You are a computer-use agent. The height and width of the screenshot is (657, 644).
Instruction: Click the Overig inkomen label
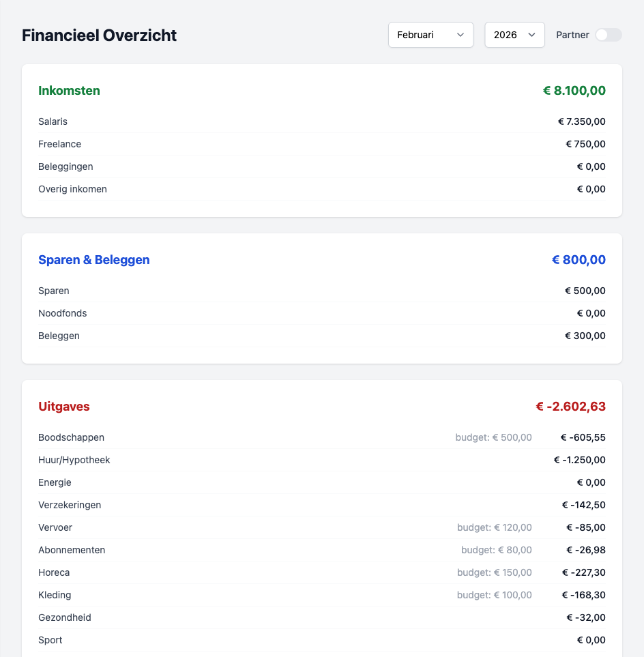pyautogui.click(x=72, y=190)
